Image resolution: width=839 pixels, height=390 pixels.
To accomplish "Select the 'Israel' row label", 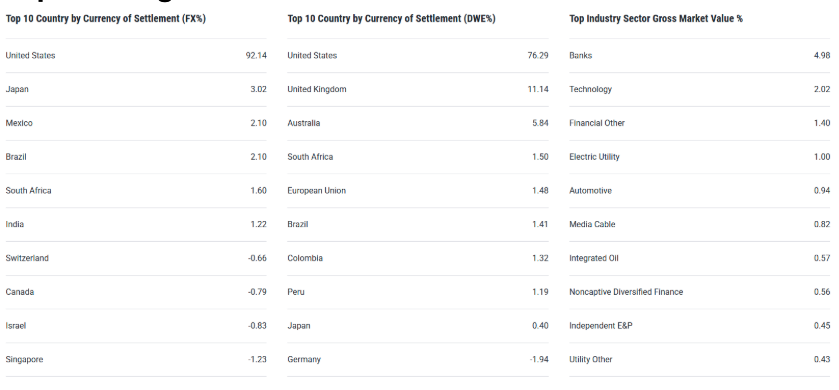I will (16, 326).
